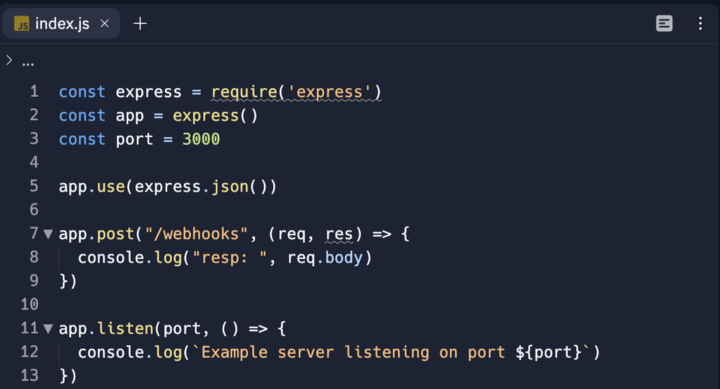Viewport: 720px width, 389px height.
Task: Click the use method on line 5
Action: click(x=111, y=186)
